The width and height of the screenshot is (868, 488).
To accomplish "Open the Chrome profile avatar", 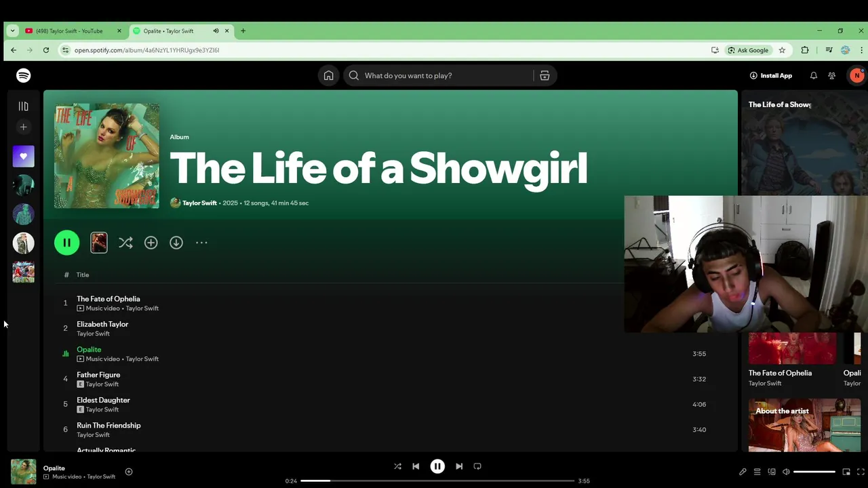I will [x=845, y=49].
